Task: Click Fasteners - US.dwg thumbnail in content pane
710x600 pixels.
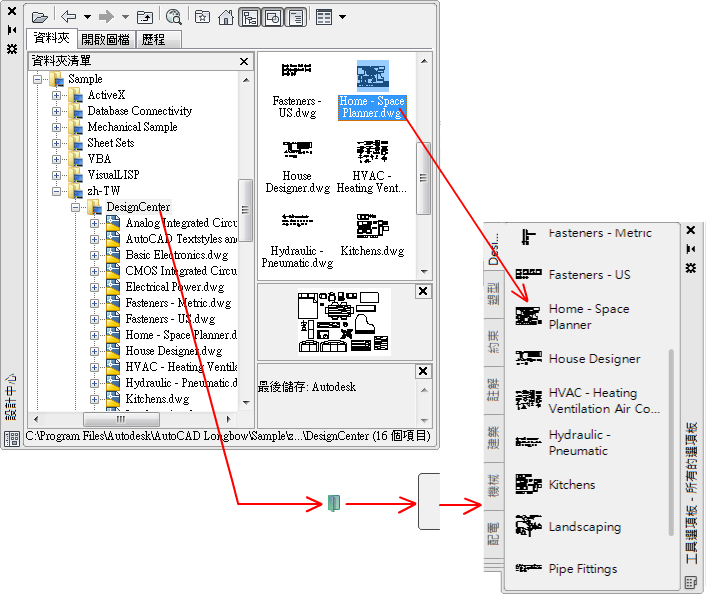Action: point(297,70)
